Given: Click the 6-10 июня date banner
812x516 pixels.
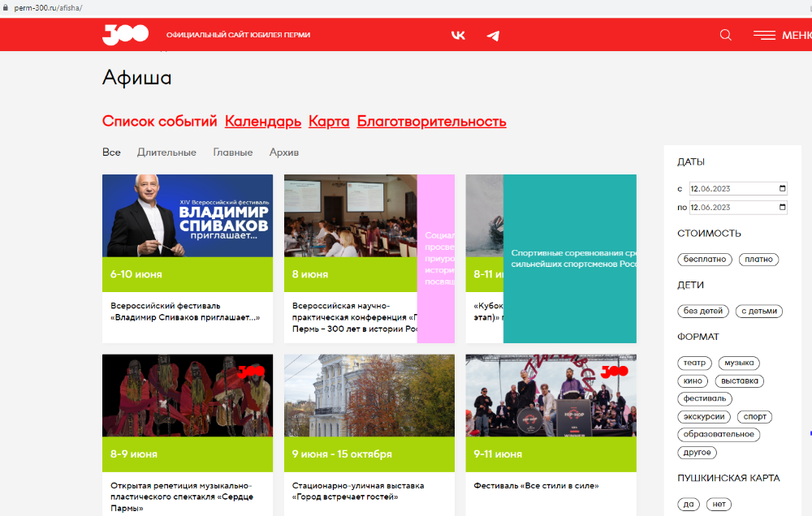Looking at the screenshot, I should (x=188, y=274).
